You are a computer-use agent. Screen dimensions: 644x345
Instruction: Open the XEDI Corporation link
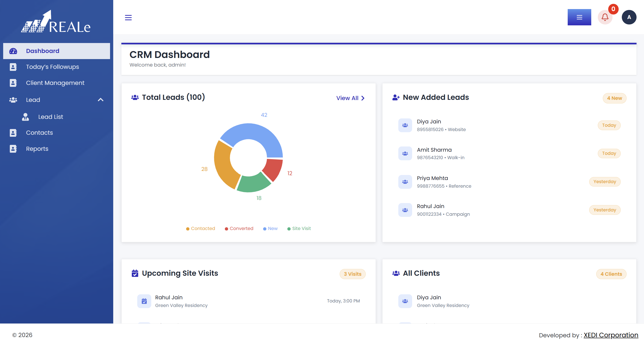611,335
